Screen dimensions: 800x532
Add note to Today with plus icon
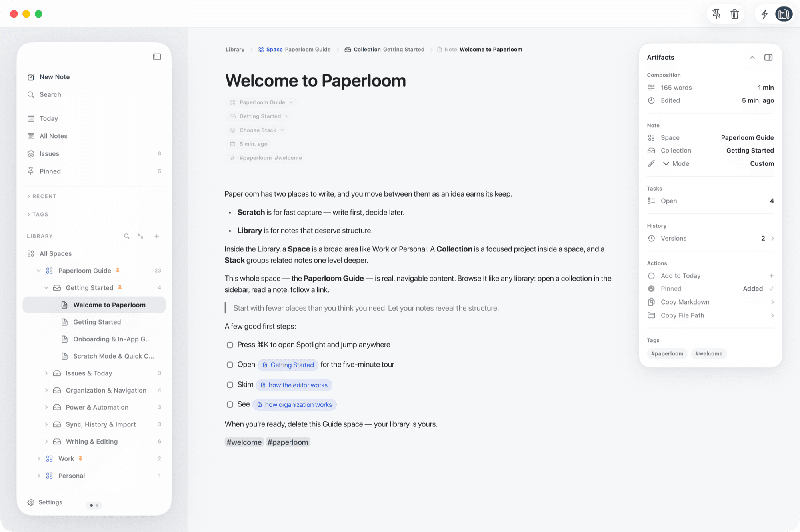(771, 276)
